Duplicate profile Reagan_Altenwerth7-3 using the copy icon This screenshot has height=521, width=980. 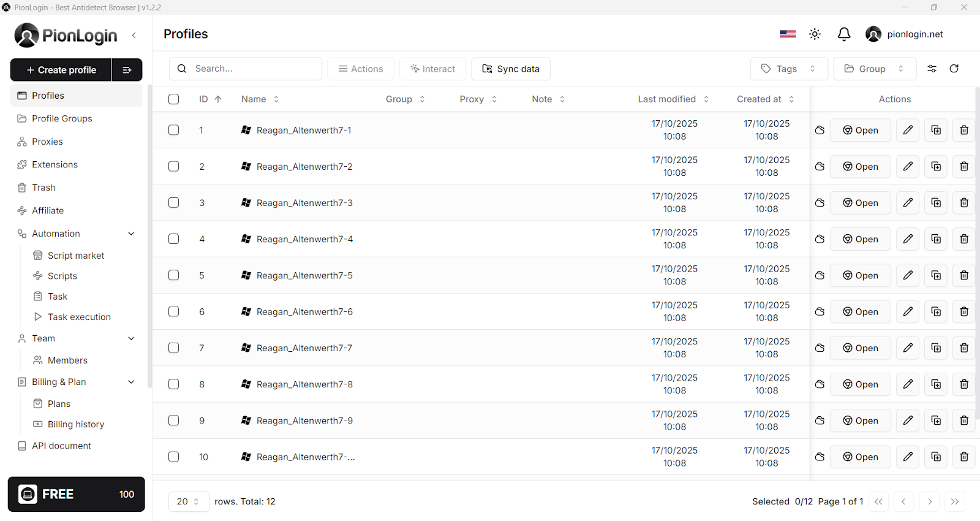point(936,203)
